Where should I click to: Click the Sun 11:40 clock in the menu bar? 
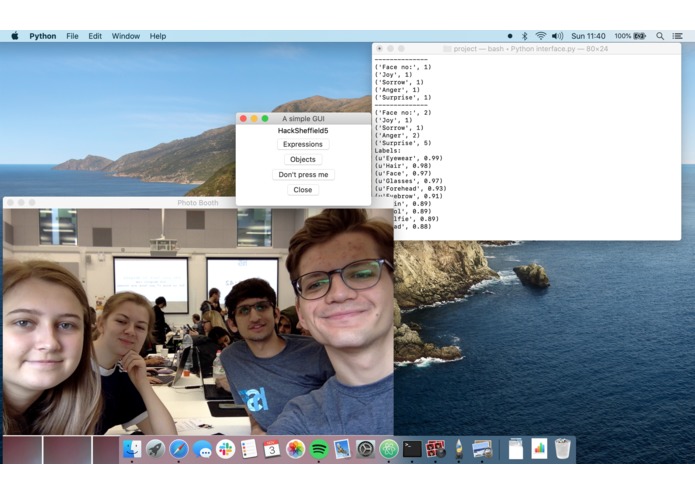coord(588,36)
